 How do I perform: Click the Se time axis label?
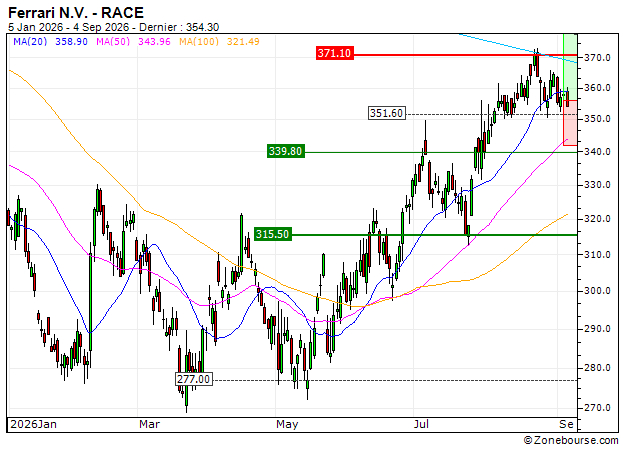pyautogui.click(x=566, y=424)
